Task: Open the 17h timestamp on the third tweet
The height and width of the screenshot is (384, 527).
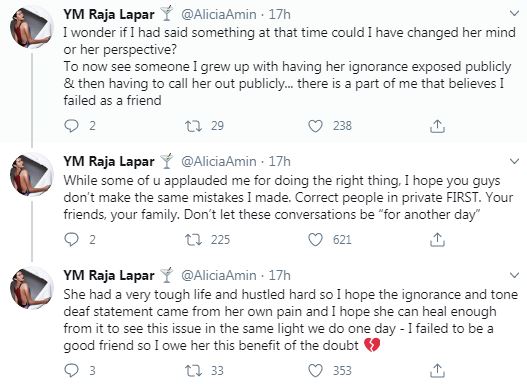Action: click(279, 275)
